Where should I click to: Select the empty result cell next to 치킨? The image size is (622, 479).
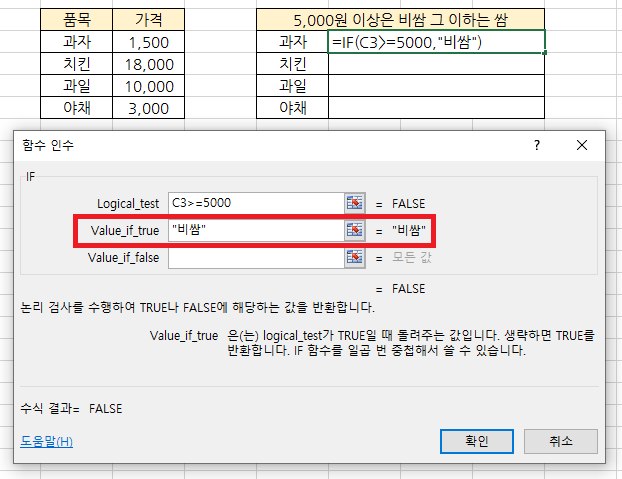(436, 63)
